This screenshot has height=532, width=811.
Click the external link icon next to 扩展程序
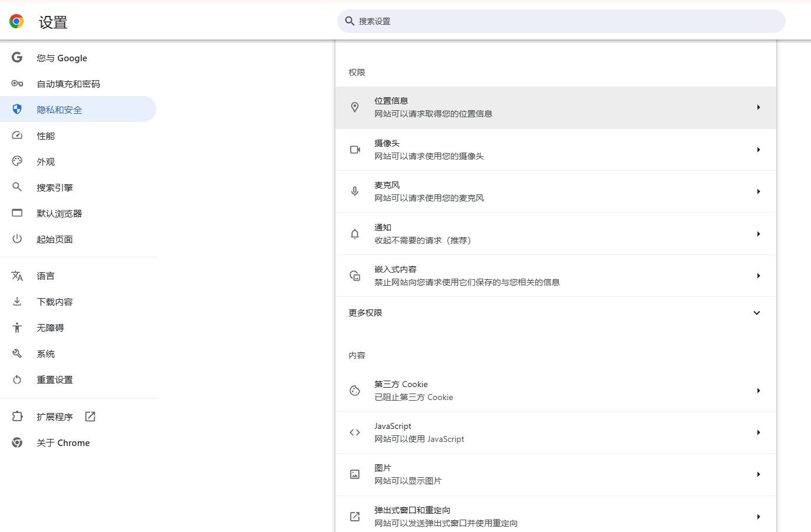point(90,417)
